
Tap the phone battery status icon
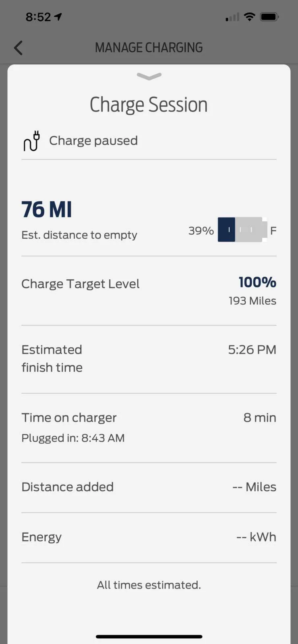tap(269, 17)
